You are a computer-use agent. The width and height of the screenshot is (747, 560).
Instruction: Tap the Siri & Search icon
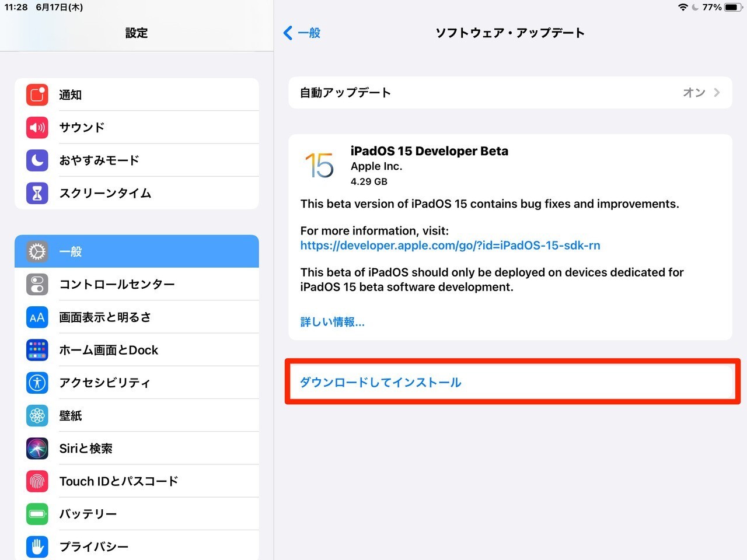click(x=37, y=449)
